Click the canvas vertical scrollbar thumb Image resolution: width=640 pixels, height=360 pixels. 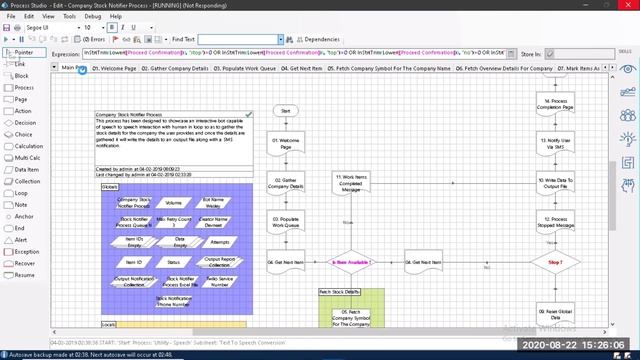point(612,196)
